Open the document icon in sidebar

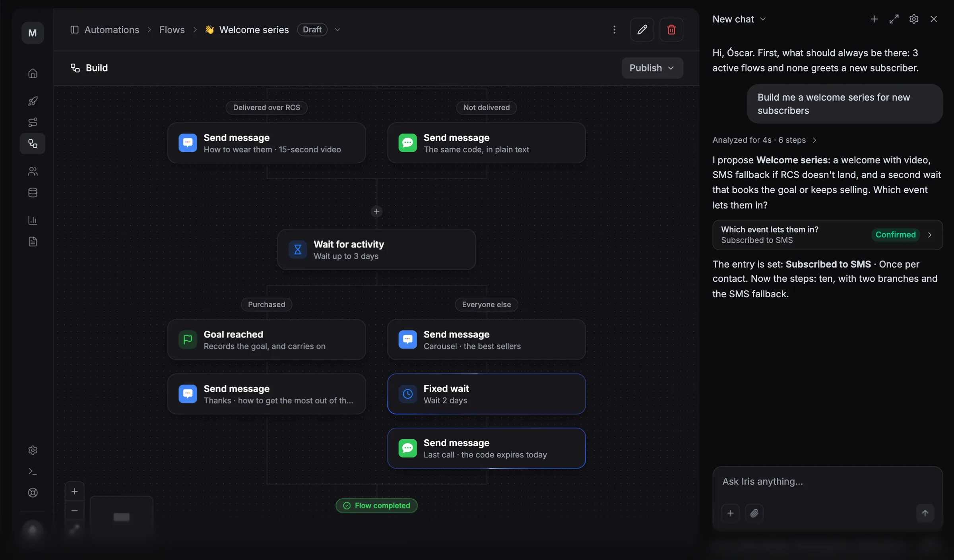33,242
